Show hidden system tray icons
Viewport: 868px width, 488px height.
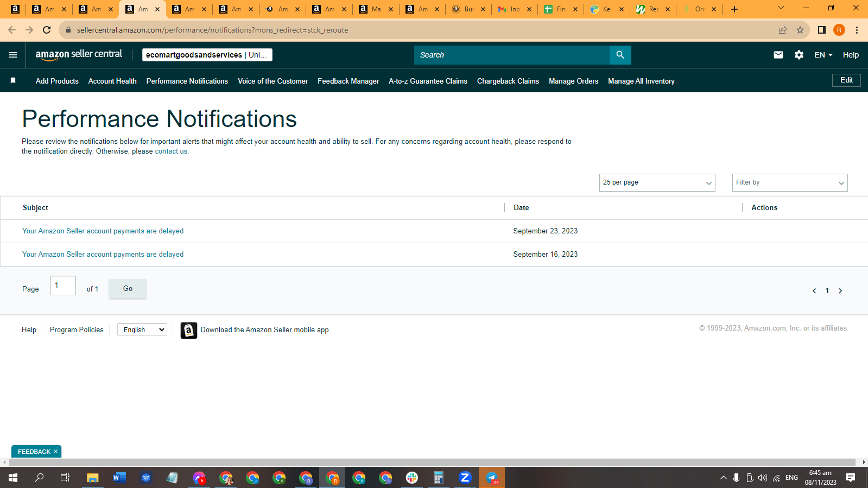(x=723, y=478)
